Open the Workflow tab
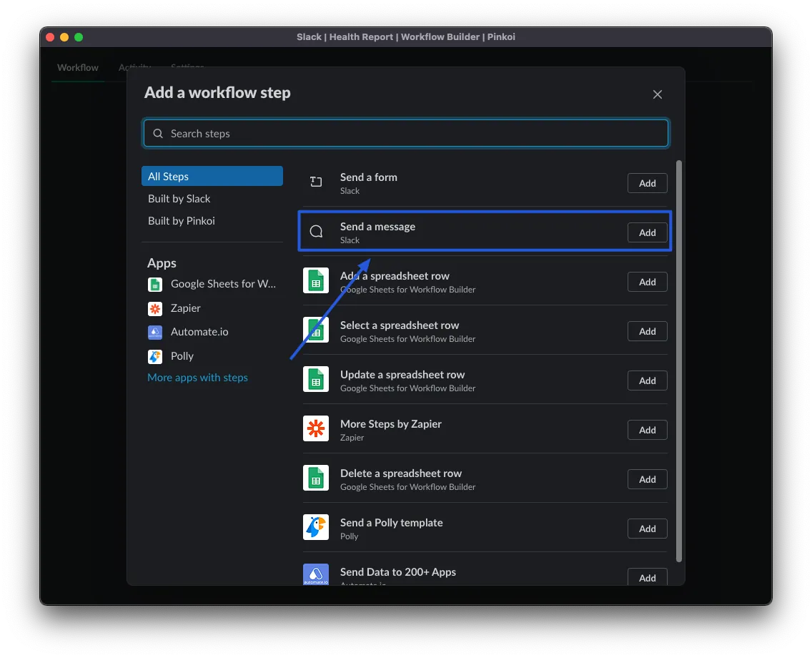The height and width of the screenshot is (658, 812). (x=78, y=67)
